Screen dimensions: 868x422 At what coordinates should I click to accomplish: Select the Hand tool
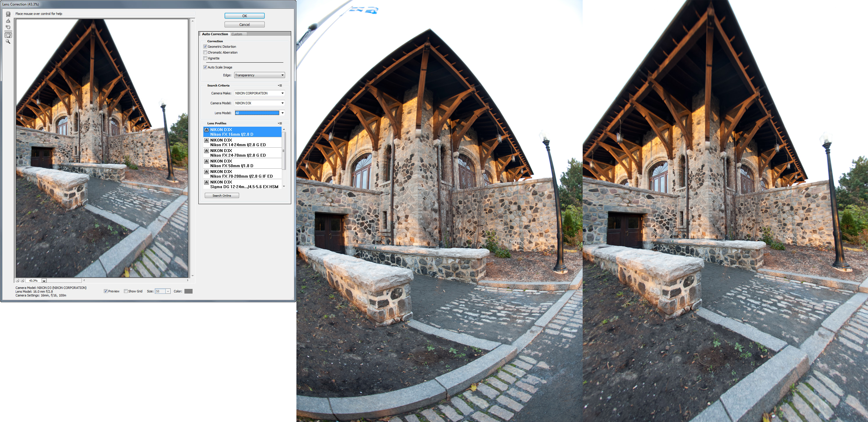click(8, 35)
